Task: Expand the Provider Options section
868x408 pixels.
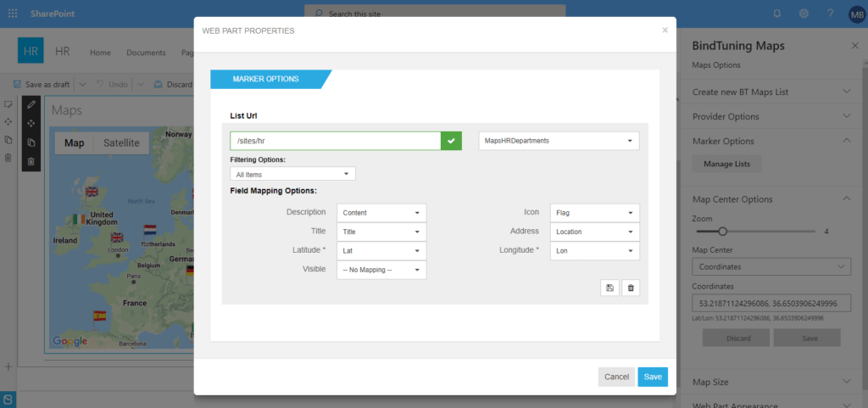Action: (x=771, y=116)
